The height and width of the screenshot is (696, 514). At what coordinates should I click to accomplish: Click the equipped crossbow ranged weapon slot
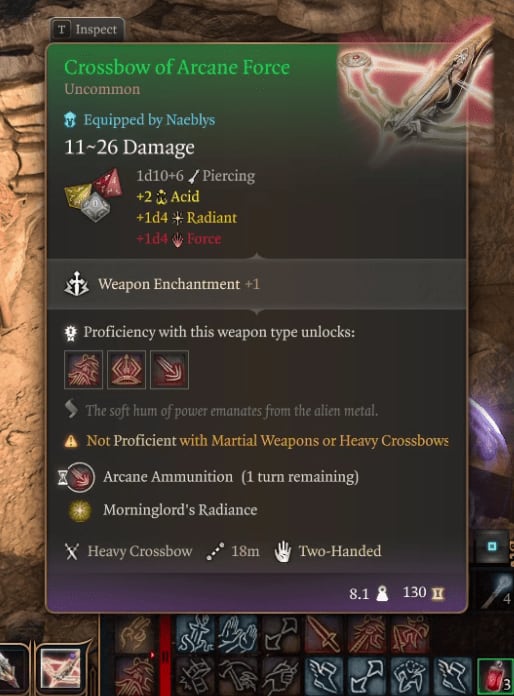(60, 669)
